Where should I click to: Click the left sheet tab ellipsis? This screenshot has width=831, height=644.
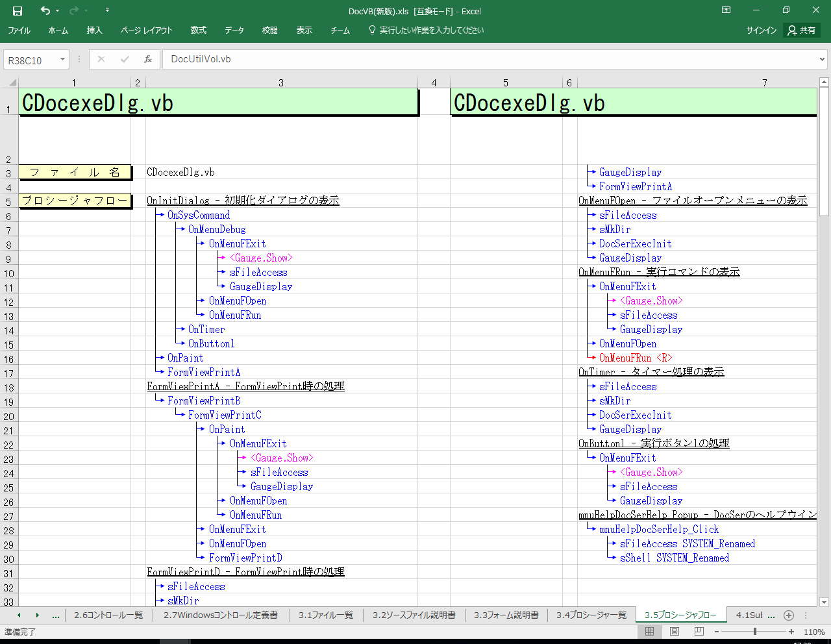(x=56, y=615)
